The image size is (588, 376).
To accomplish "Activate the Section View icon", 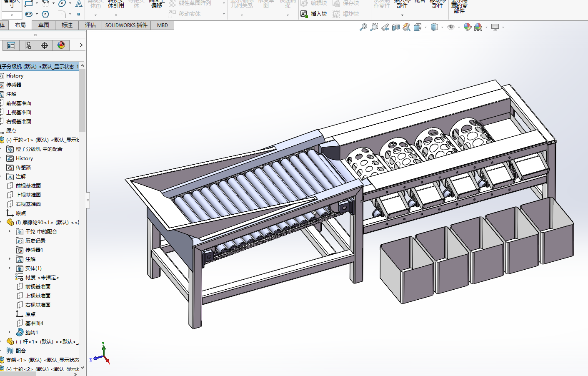I will pyautogui.click(x=396, y=28).
